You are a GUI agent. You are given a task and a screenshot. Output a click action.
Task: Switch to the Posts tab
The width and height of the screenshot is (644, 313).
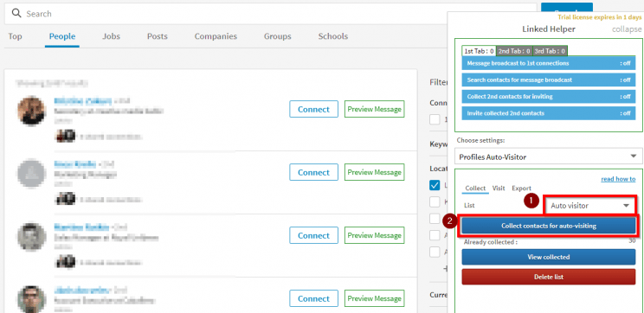[x=158, y=36]
